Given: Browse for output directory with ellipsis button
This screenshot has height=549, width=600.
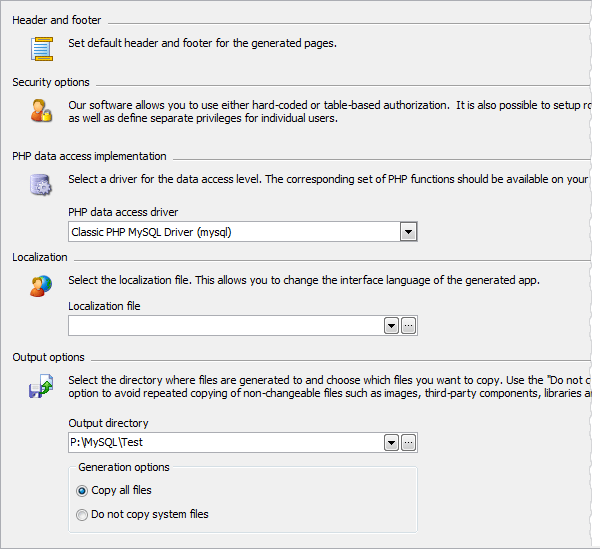Looking at the screenshot, I should coord(408,443).
